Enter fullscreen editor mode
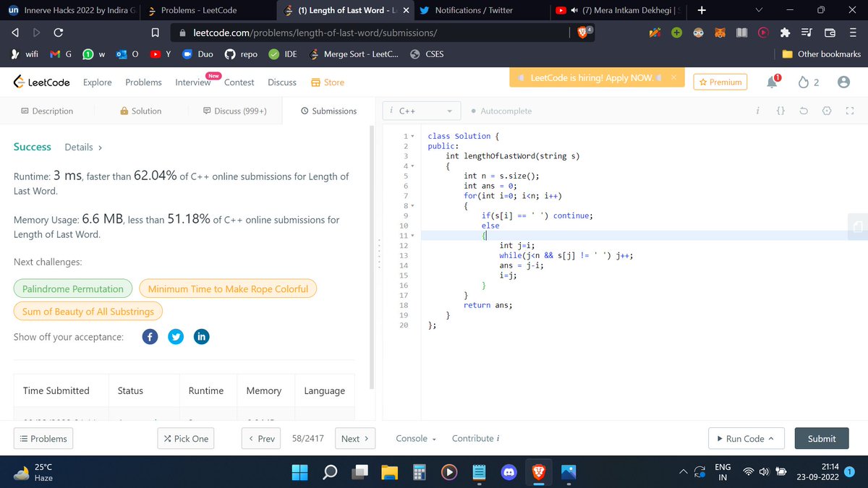This screenshot has width=868, height=488. click(x=850, y=111)
